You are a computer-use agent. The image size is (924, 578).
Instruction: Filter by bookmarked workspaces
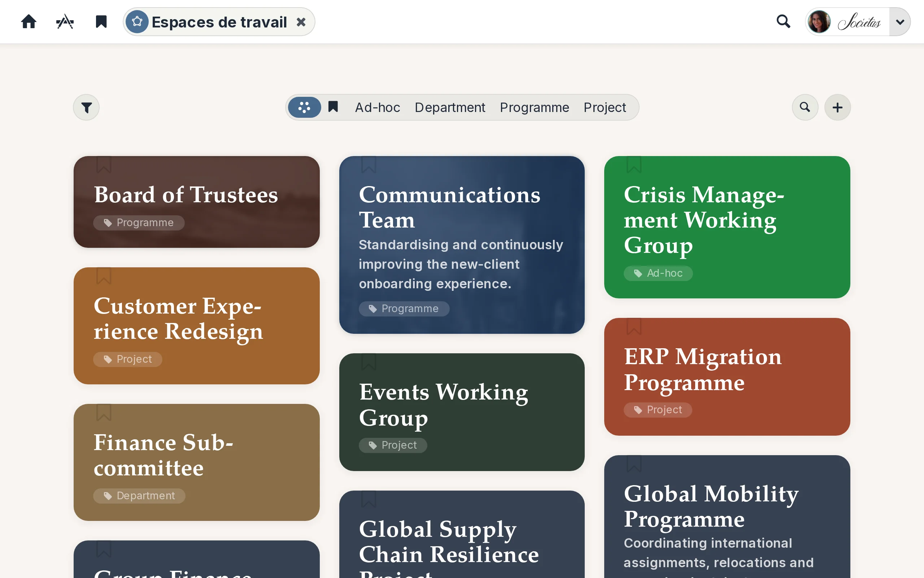[334, 107]
